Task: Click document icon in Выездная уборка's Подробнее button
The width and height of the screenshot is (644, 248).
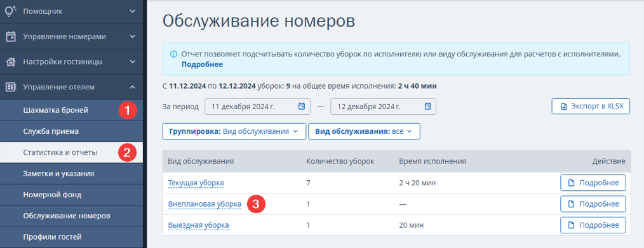Action: coord(571,225)
